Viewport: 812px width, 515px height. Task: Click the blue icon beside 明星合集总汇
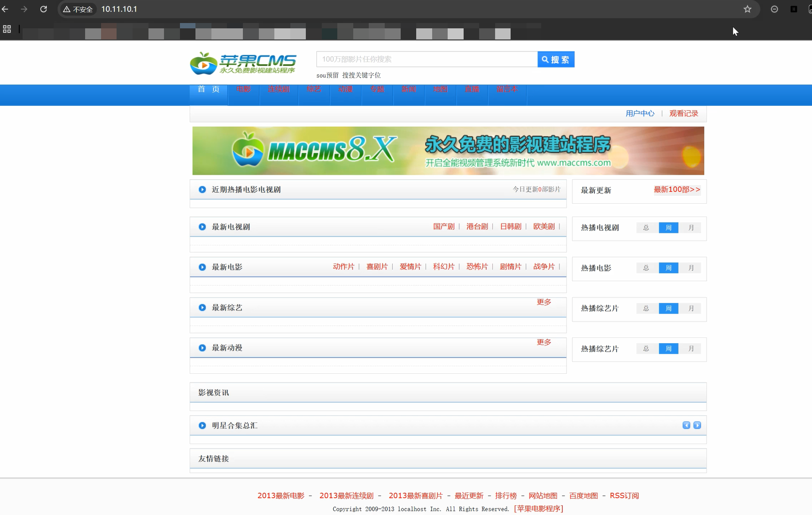(202, 426)
